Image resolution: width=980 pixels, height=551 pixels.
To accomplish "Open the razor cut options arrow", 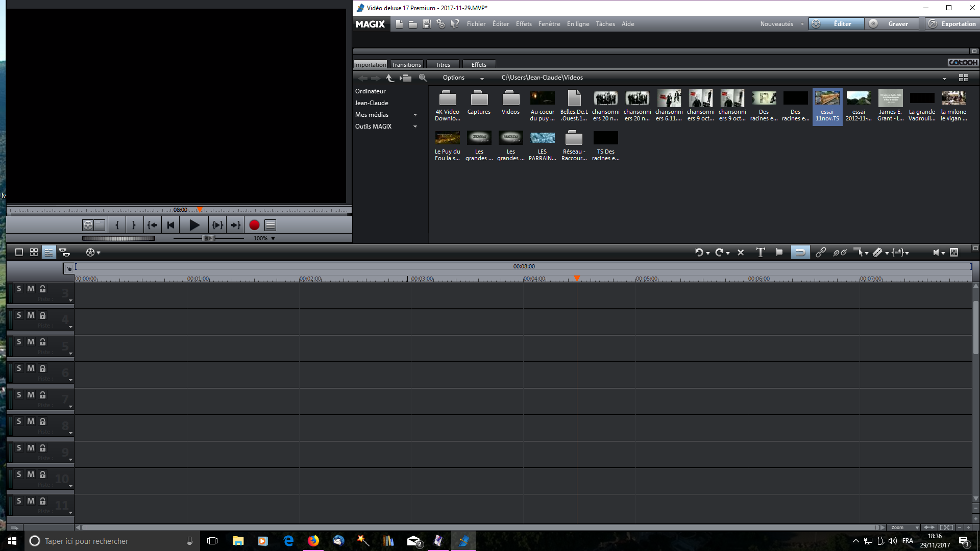I will pos(887,253).
